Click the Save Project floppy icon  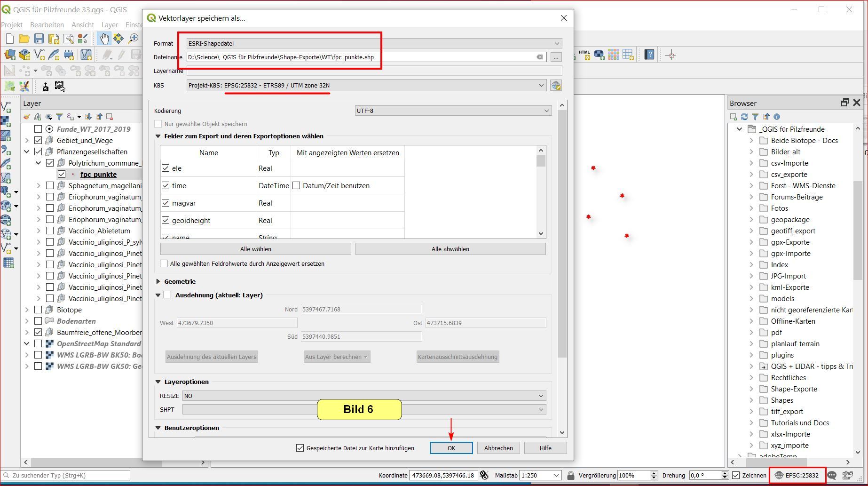pyautogui.click(x=39, y=39)
